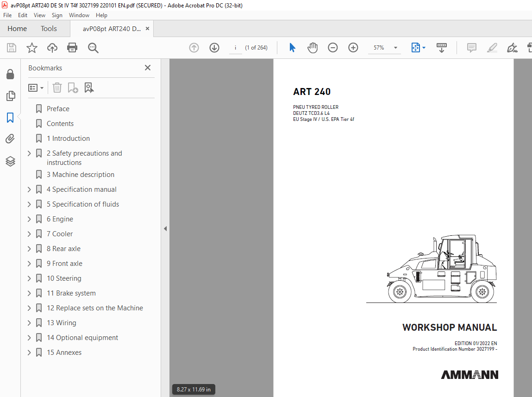
Task: Expand 4 Specification manual bookmark
Action: 29,189
